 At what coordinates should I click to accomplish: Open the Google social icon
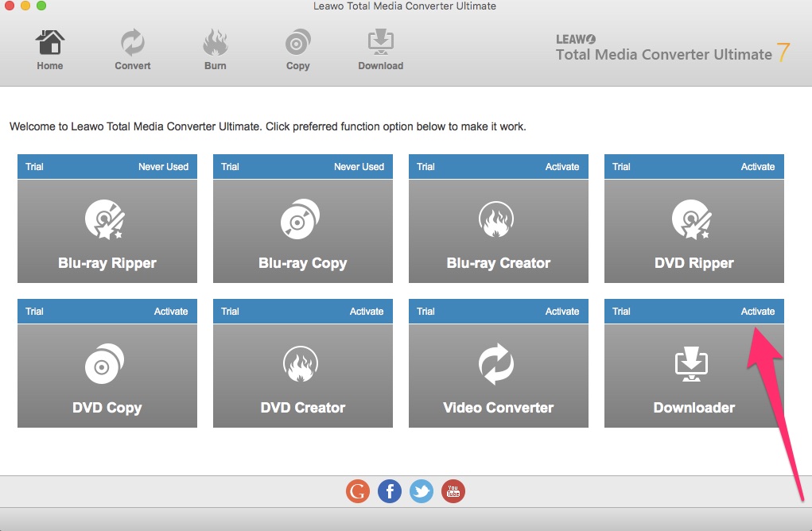pyautogui.click(x=358, y=491)
